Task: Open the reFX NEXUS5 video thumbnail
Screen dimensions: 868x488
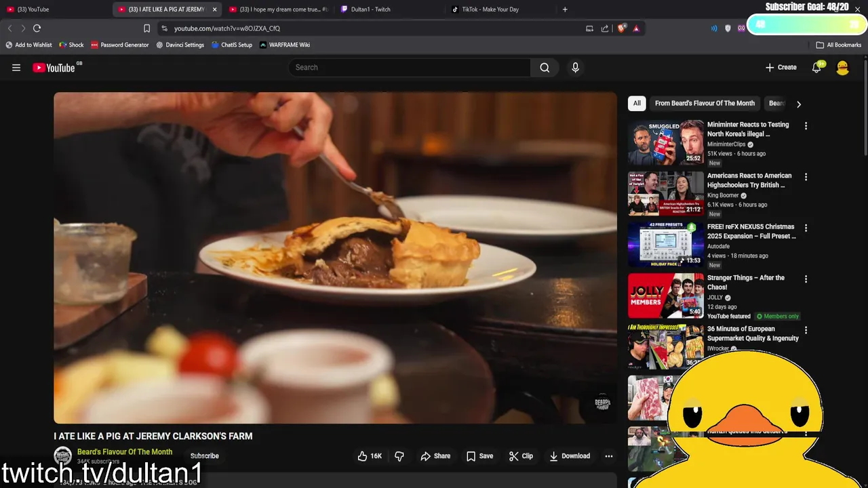Action: point(666,244)
